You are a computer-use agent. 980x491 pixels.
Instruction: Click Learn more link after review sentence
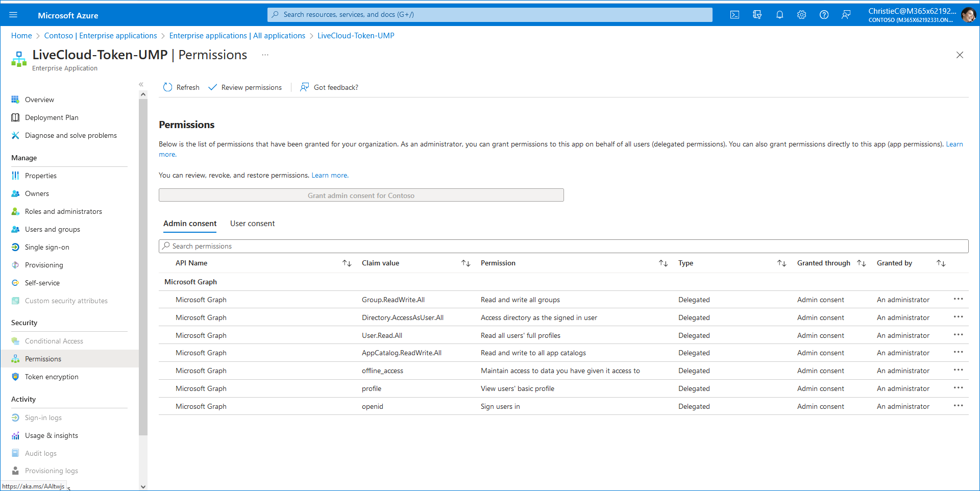[x=330, y=175]
